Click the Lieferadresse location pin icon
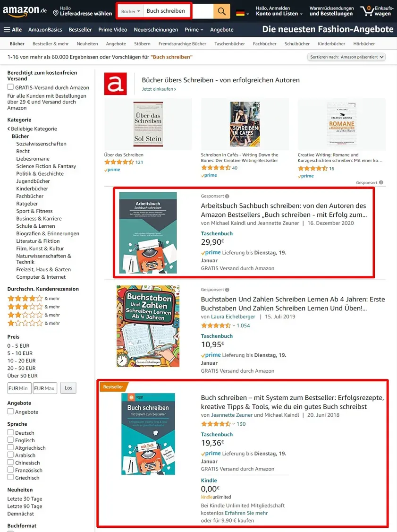 point(56,13)
